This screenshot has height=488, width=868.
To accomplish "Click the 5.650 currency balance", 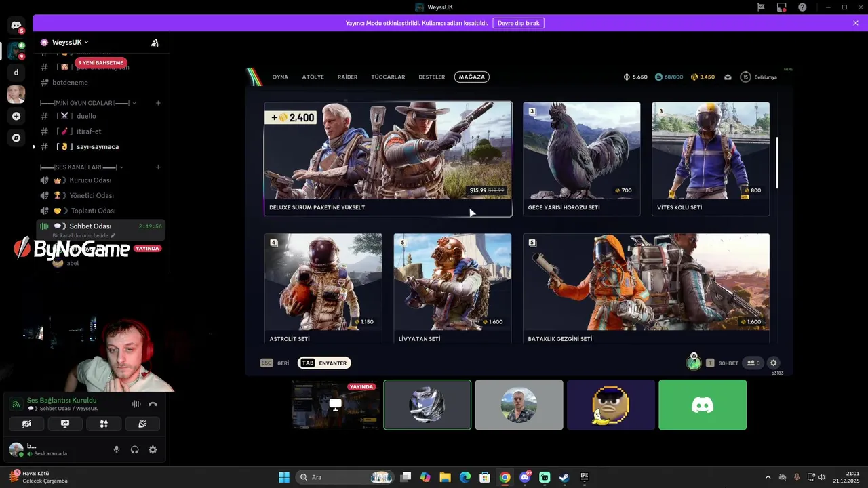I will (x=635, y=77).
